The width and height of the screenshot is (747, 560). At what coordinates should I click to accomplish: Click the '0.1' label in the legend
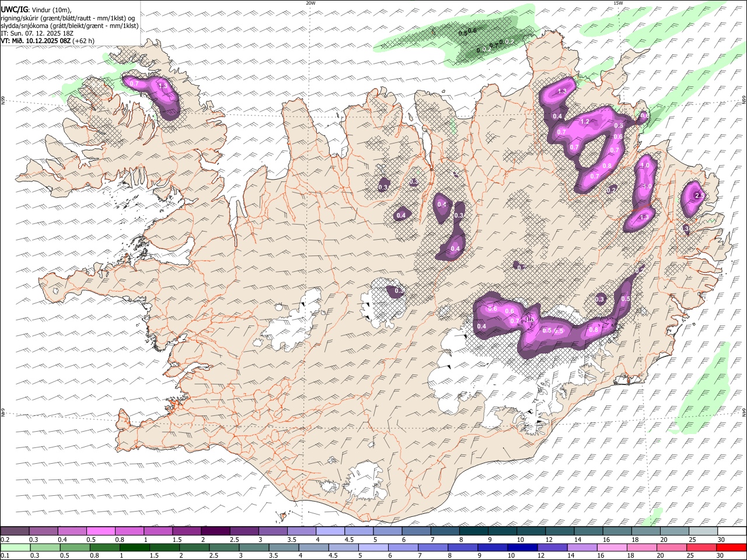pos(5,556)
